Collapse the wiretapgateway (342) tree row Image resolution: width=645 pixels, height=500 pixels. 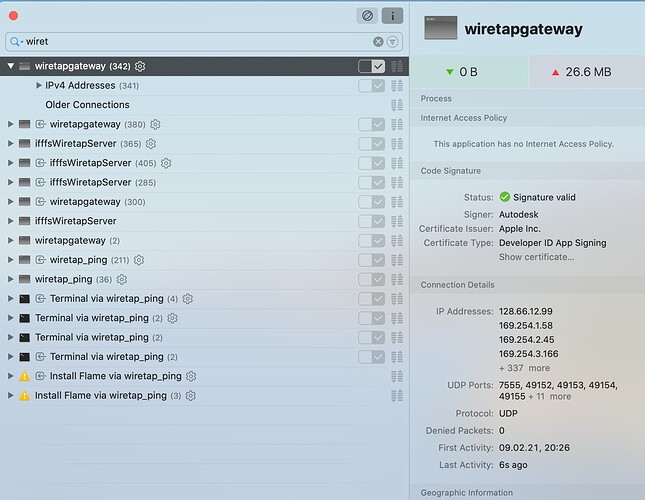pos(11,66)
